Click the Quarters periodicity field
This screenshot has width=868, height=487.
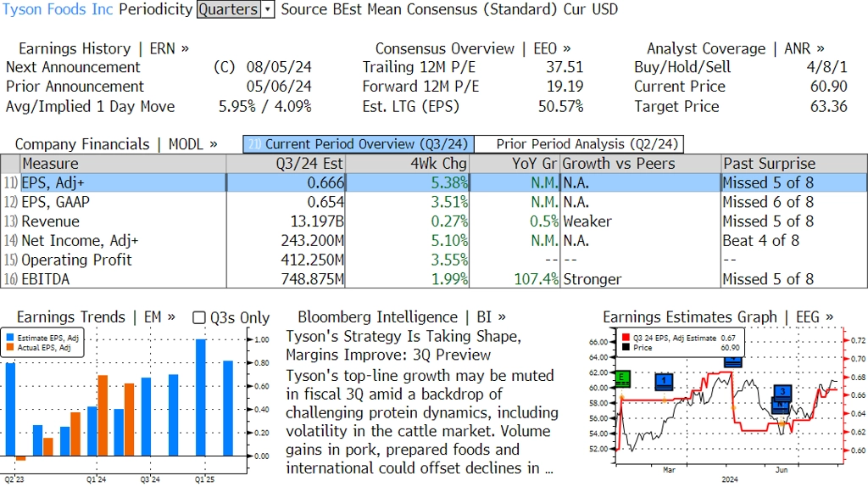pos(229,9)
